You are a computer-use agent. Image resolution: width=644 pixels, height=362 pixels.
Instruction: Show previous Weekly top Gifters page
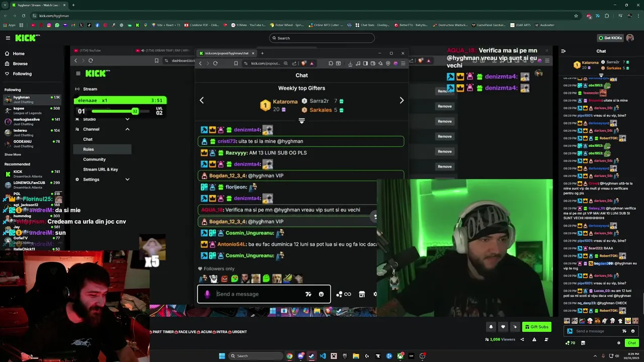coord(202,101)
